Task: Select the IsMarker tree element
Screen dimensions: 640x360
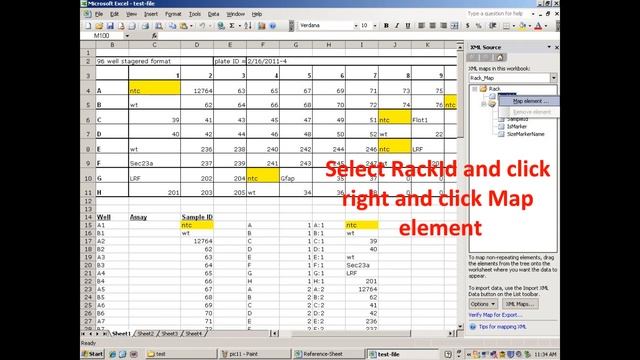Action: (x=517, y=127)
